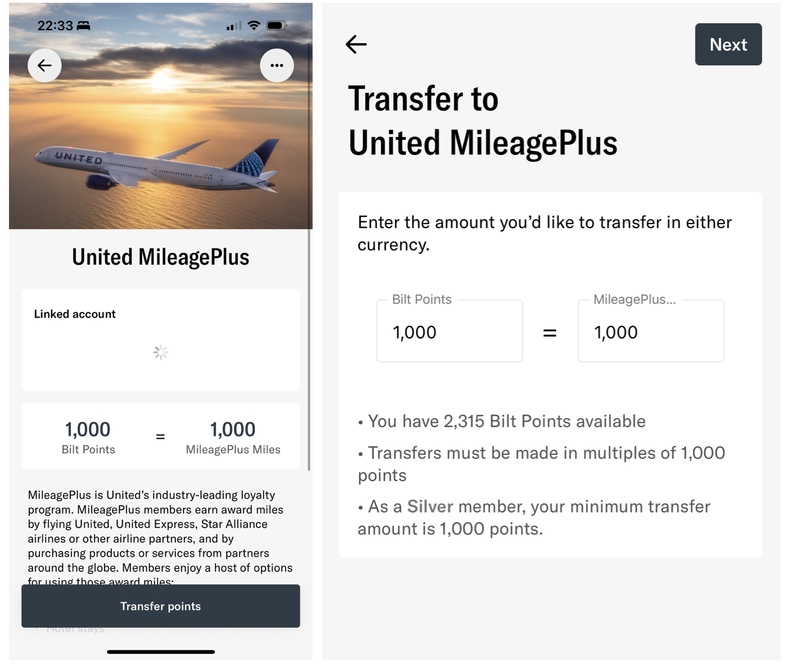
Task: Tap the home indicator bar at bottom
Action: (x=161, y=652)
